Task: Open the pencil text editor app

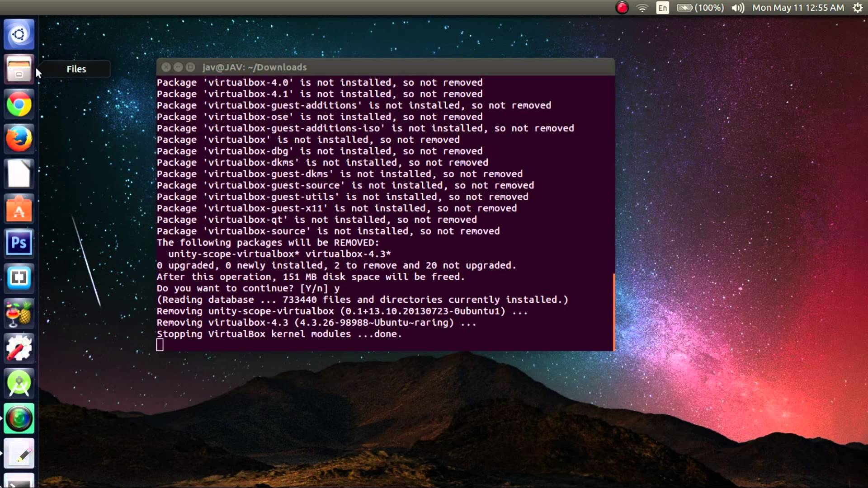Action: (x=19, y=453)
